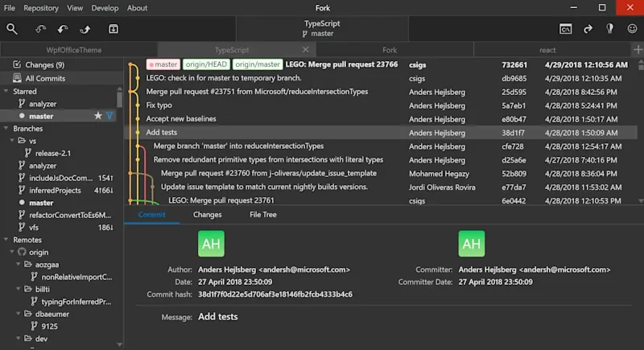Screen dimensions: 644x350
Task: Close the TypeScript repository tab
Action: pos(306,50)
